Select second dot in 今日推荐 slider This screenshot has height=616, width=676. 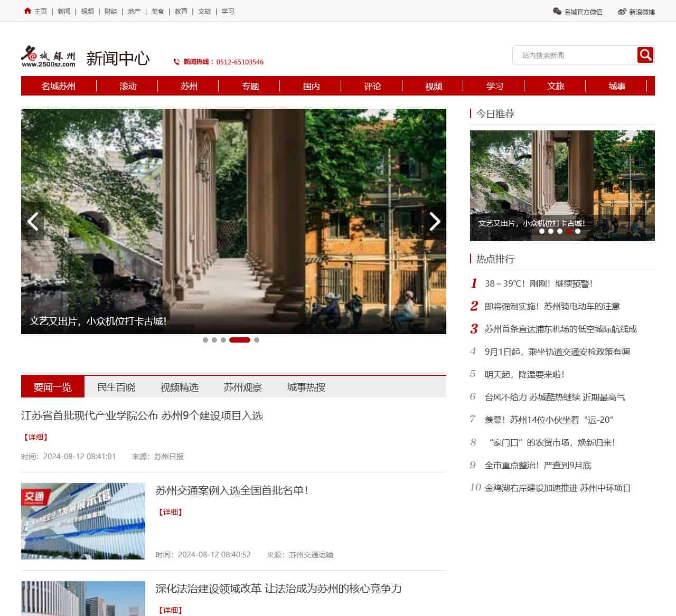(551, 231)
